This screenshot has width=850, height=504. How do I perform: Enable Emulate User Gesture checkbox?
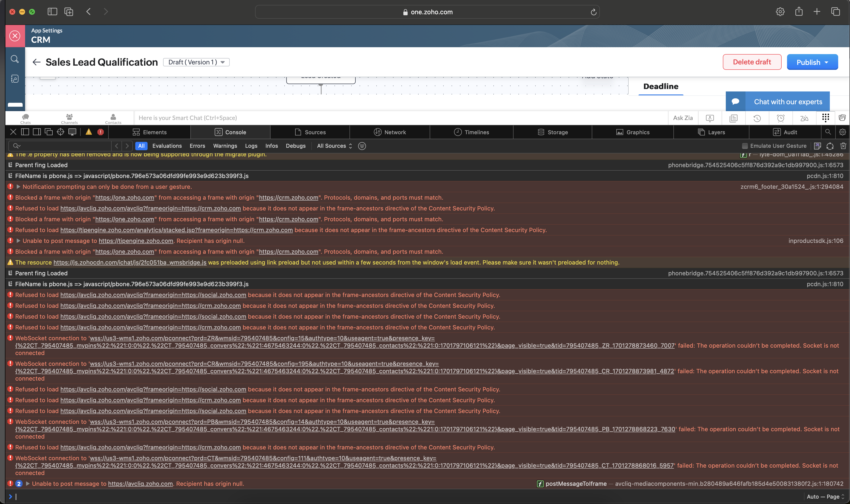pyautogui.click(x=745, y=146)
